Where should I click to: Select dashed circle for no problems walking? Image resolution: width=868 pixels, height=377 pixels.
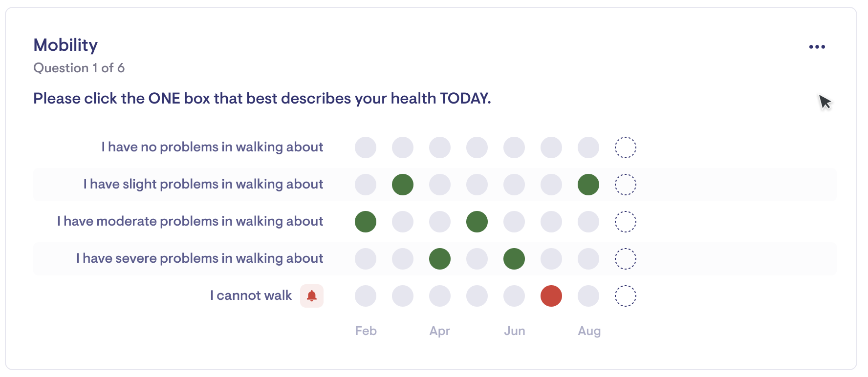point(625,147)
